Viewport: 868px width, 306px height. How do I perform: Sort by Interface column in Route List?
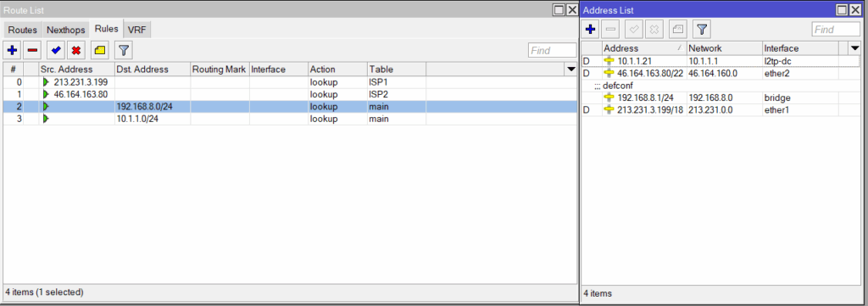tap(278, 70)
